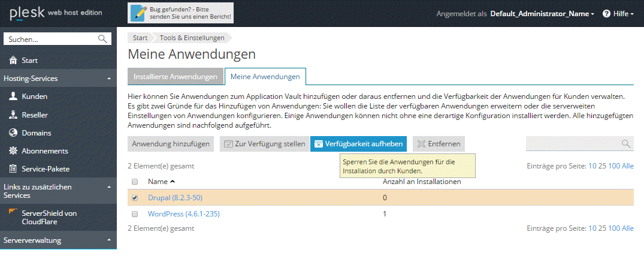Image resolution: width=644 pixels, height=259 pixels.
Task: Click the Entfernen button
Action: 439,144
